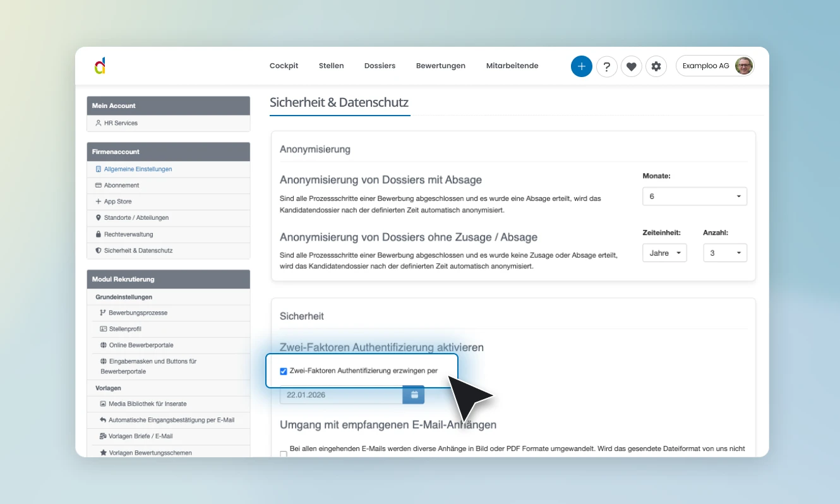Click the Firmenaccount section header

tap(168, 152)
